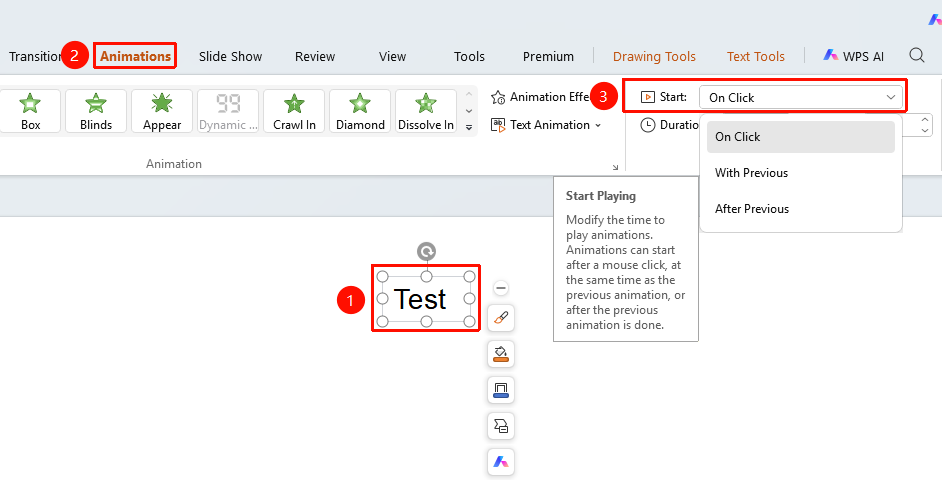Open the Text Animation dropdown
The image size is (942, 498).
click(x=545, y=125)
